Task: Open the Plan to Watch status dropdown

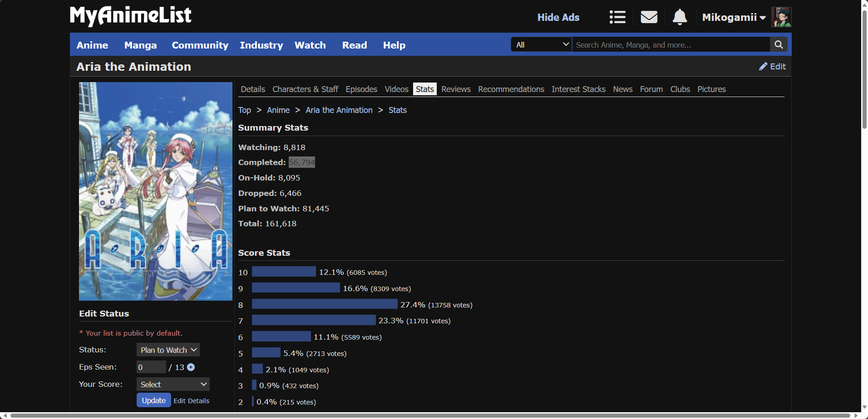Action: 168,350
